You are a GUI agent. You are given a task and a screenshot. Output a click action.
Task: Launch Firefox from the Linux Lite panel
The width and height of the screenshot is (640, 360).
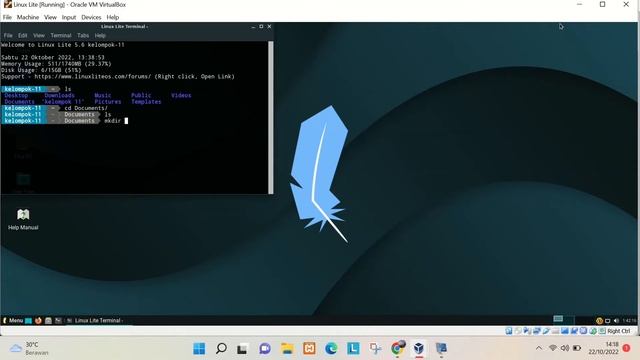[x=38, y=320]
